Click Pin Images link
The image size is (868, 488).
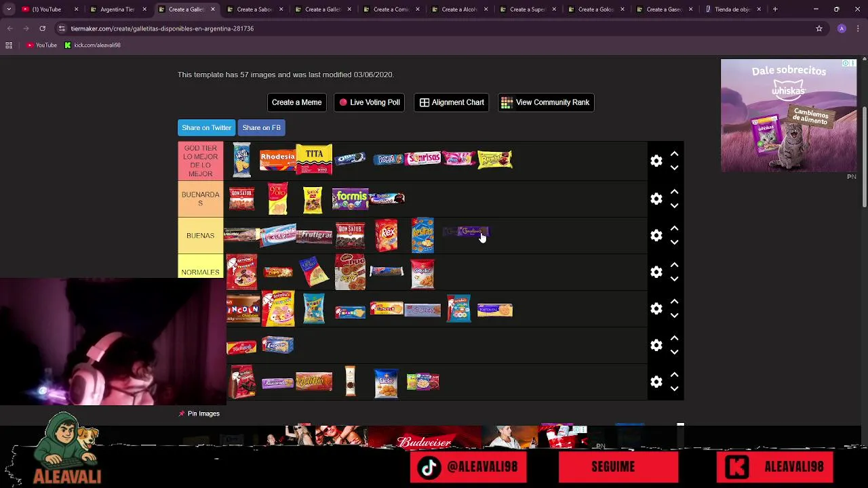pyautogui.click(x=199, y=413)
